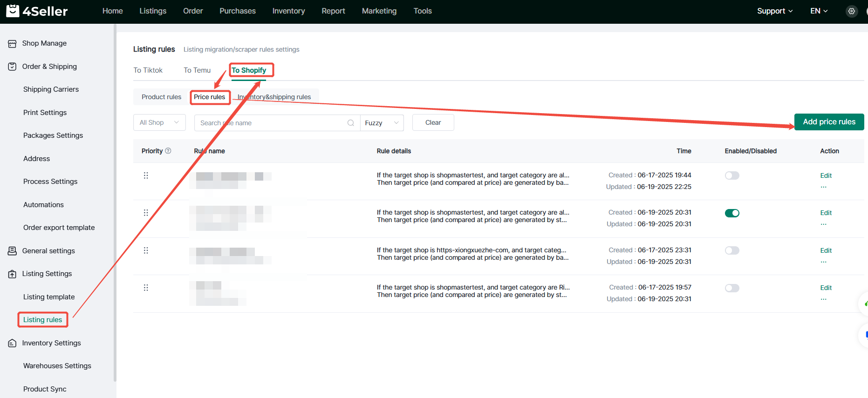868x398 pixels.
Task: Enable the rule created 06-17-2025 19:44
Action: point(732,175)
